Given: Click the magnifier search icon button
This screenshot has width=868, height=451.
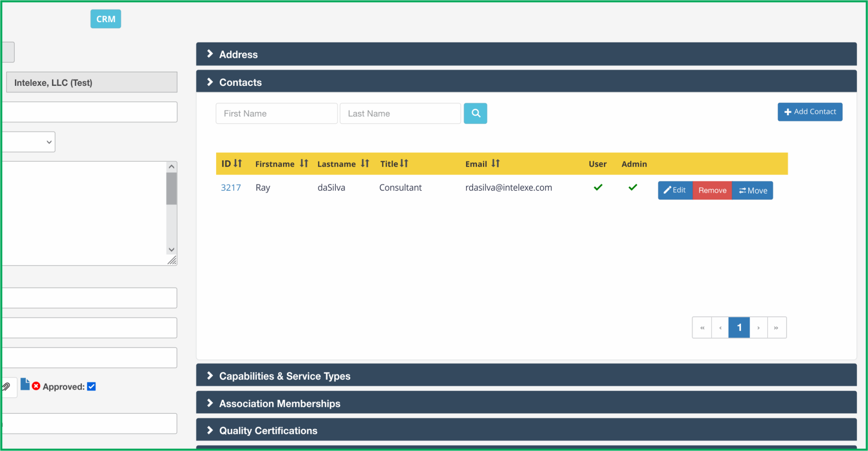Looking at the screenshot, I should pos(475,113).
